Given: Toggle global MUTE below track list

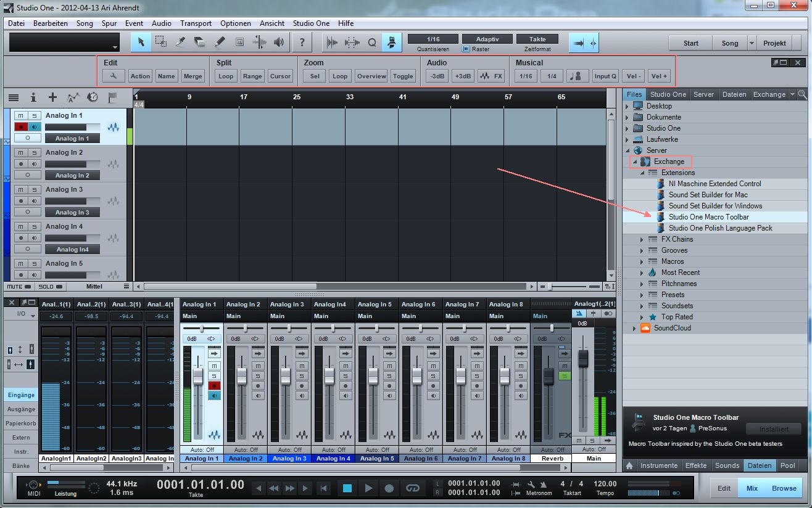Looking at the screenshot, I should 18,287.
